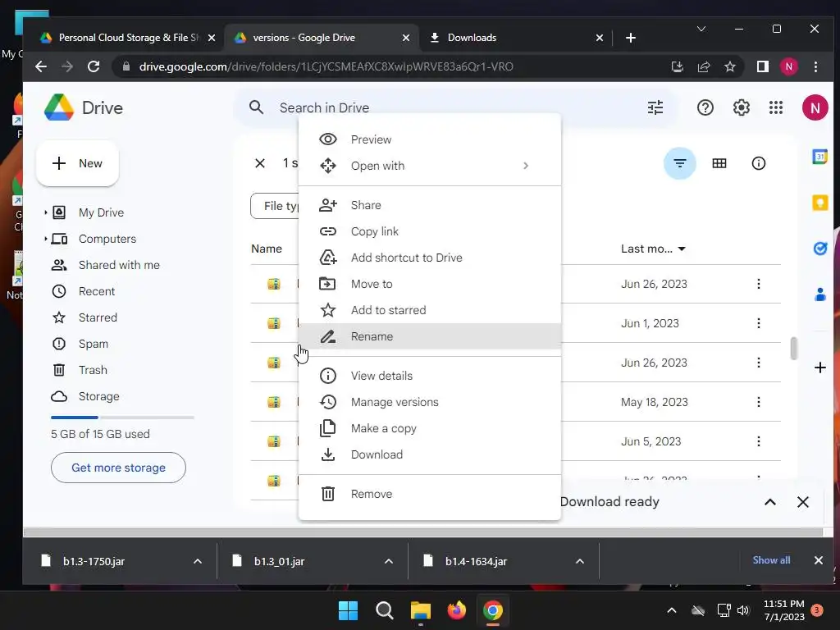This screenshot has width=840, height=630.
Task: Click the Add to starred star icon
Action: coord(328,310)
